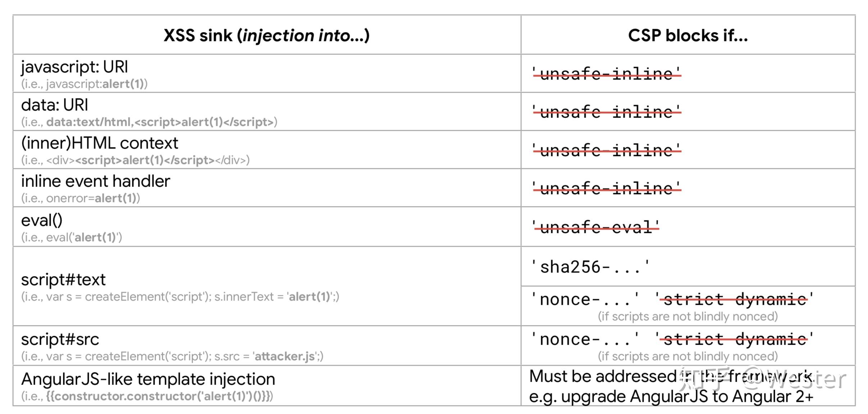Select the "eval()" row title

click(42, 220)
